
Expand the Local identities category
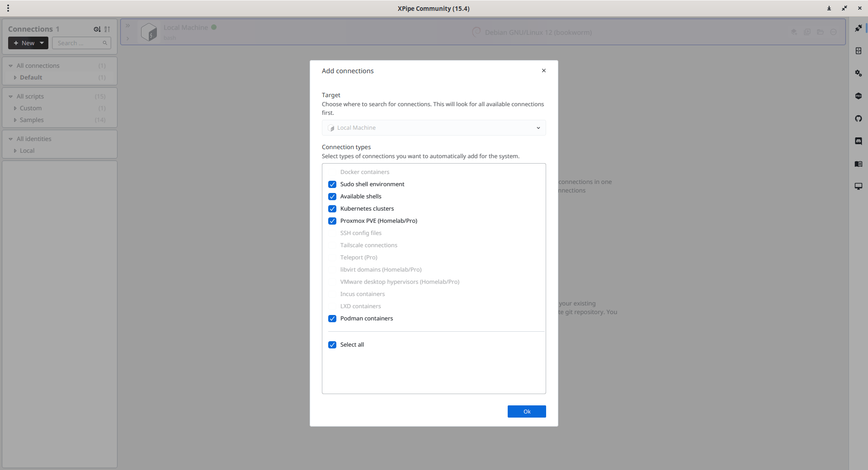pos(15,151)
